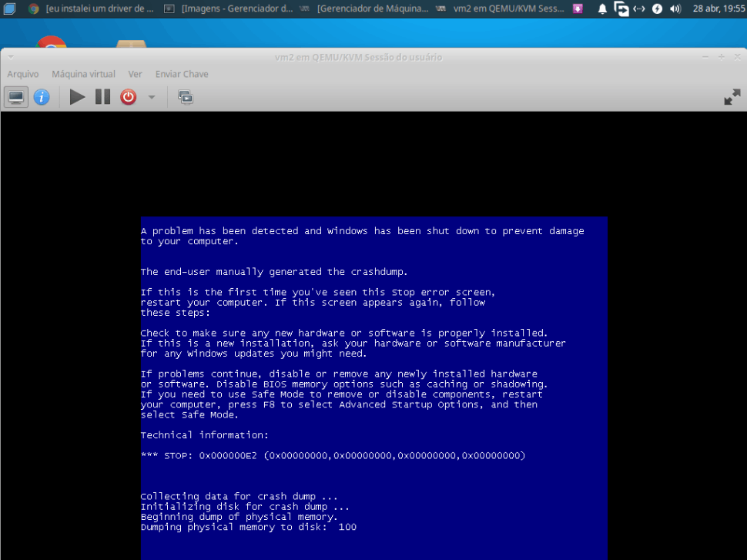This screenshot has width=747, height=560.
Task: Click the package box desktop icon
Action: (x=131, y=44)
